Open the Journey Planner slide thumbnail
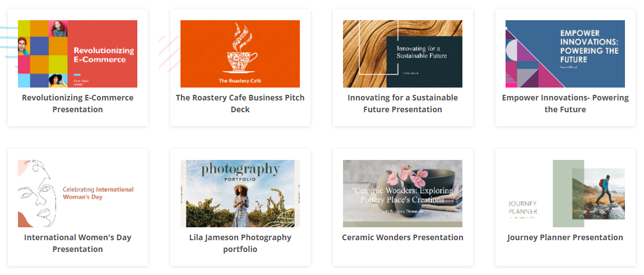644x275 pixels. point(565,194)
